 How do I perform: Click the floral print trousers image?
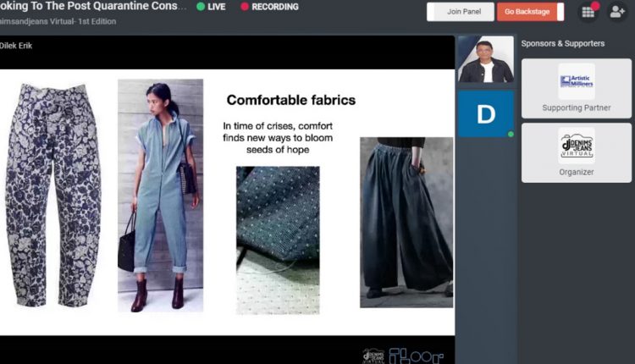click(53, 196)
